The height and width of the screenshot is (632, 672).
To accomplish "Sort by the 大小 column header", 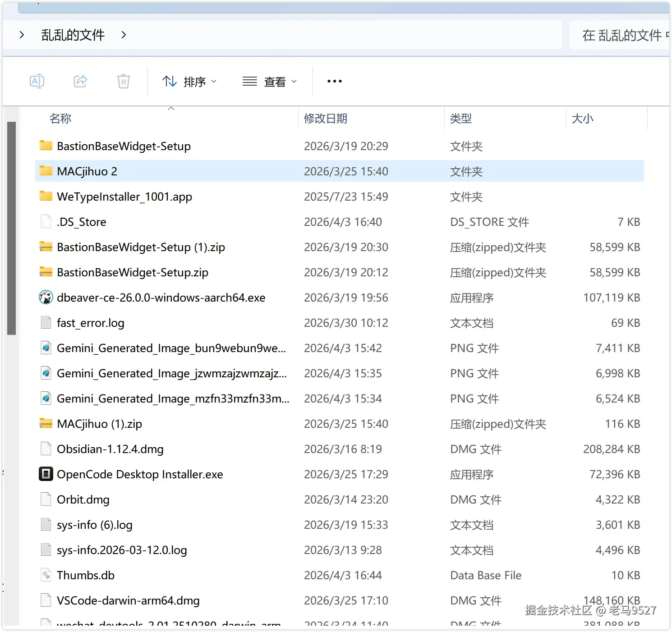I will tap(582, 119).
